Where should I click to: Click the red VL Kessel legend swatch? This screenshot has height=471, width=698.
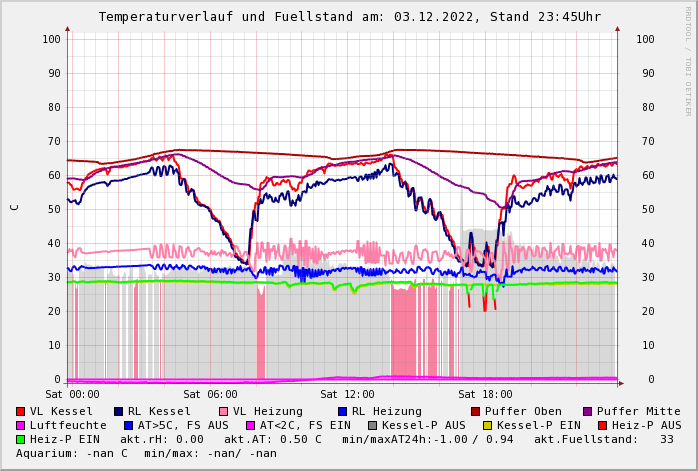click(21, 411)
